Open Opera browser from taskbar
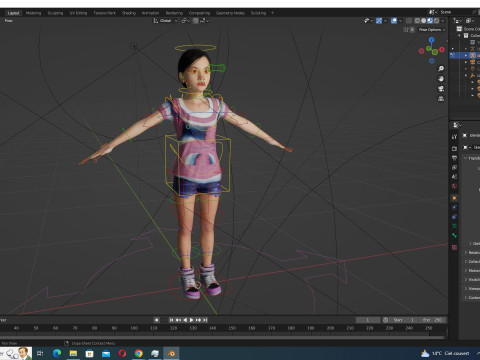Screen dimensions: 480x360 pos(122,353)
